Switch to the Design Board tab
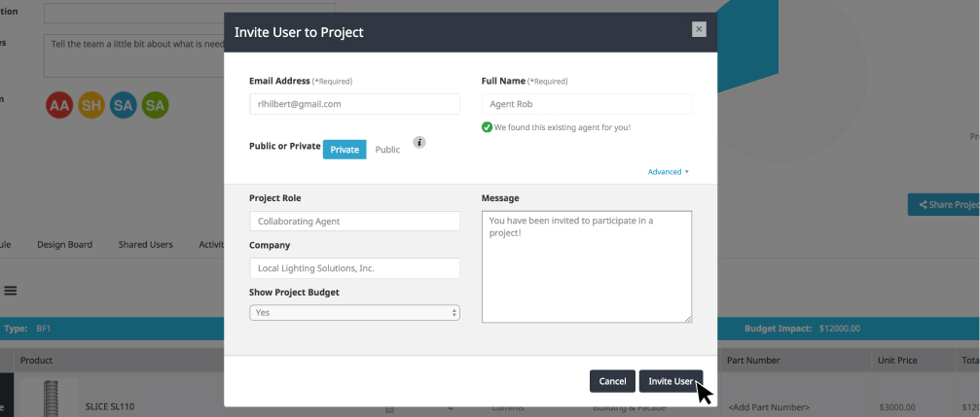 (64, 245)
